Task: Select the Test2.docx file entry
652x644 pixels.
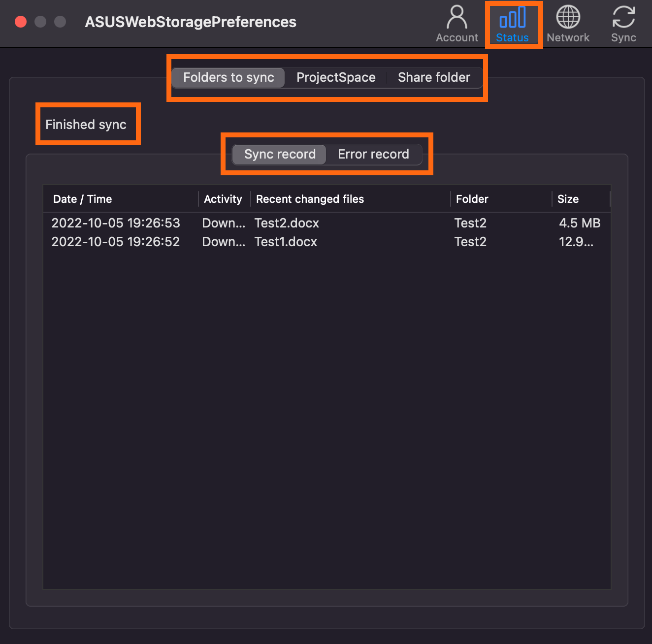Action: 287,223
